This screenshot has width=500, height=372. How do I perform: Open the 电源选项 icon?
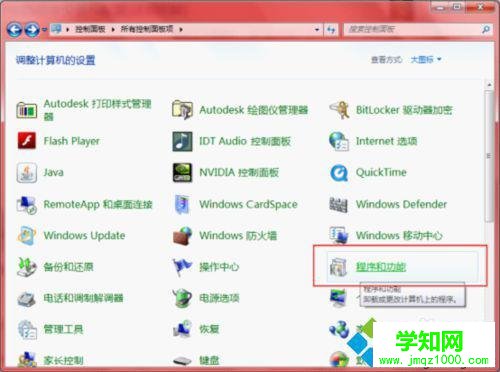182,298
